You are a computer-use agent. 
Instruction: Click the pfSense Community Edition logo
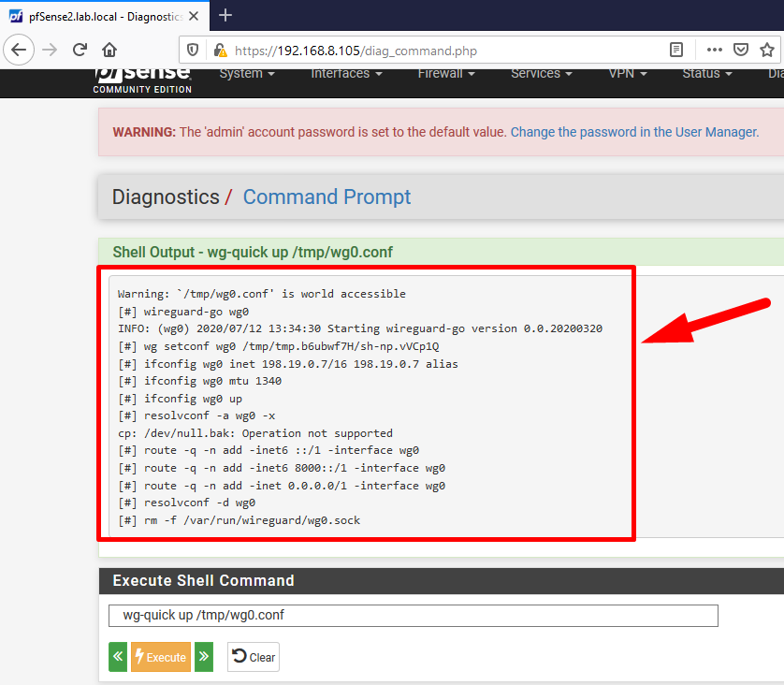coord(142,80)
